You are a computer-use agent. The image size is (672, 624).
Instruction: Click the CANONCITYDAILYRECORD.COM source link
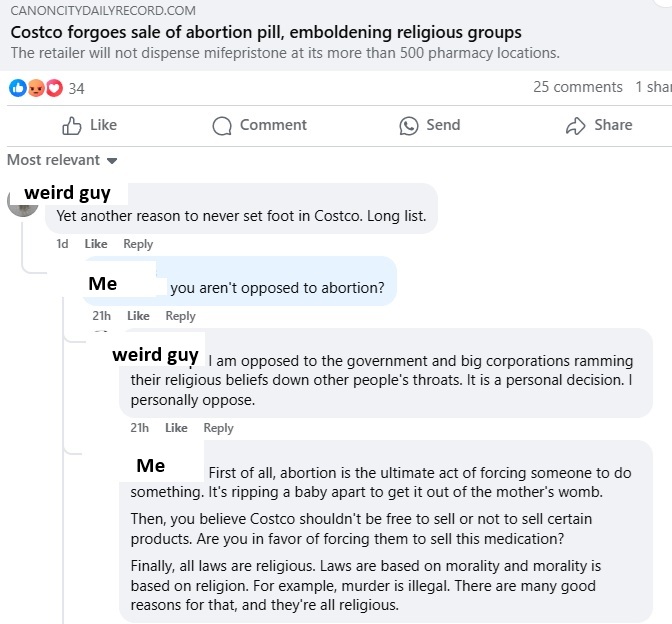(x=103, y=11)
